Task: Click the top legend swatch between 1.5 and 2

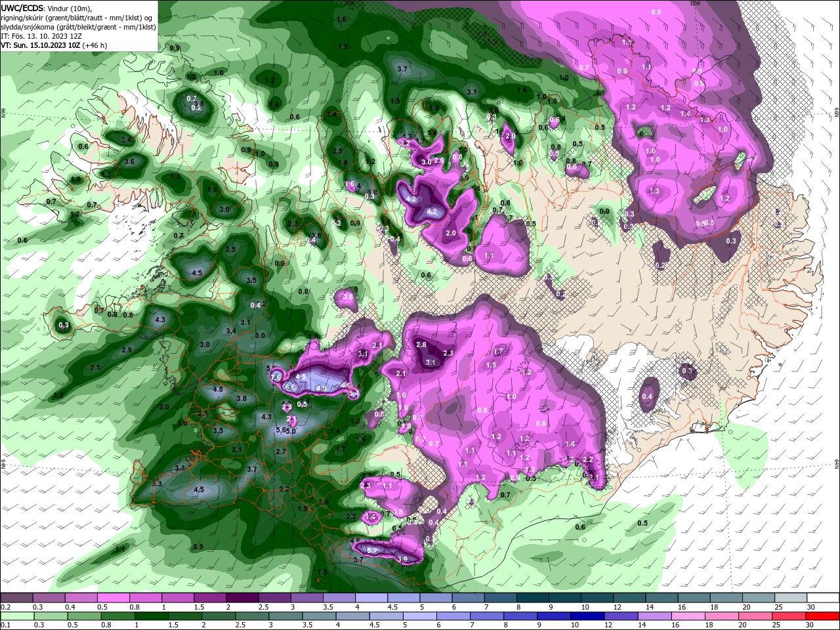Action: [209, 598]
